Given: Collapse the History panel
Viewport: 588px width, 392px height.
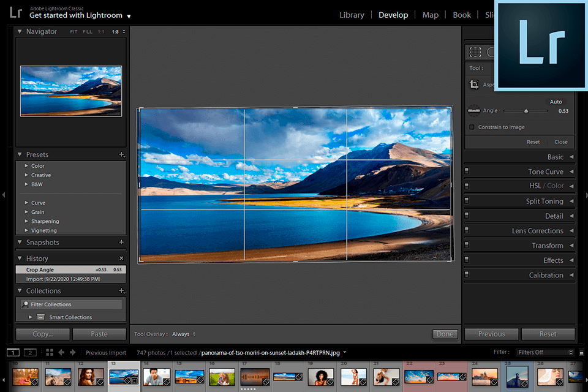Looking at the screenshot, I should 20,258.
